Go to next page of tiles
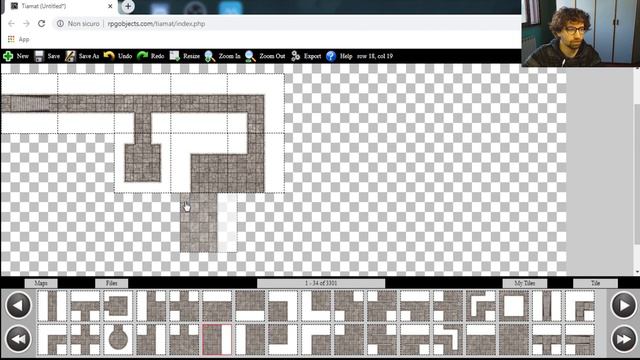 pyautogui.click(x=623, y=305)
